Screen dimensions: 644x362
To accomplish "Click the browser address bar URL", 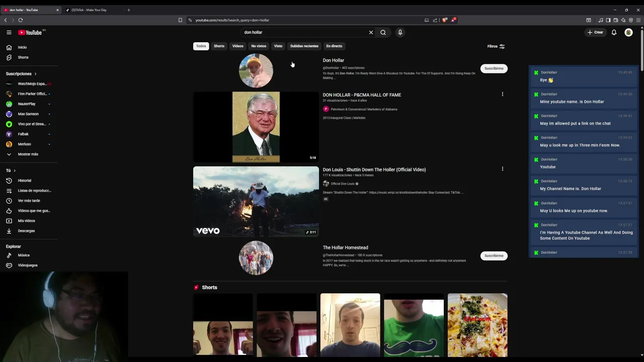I will [232, 20].
